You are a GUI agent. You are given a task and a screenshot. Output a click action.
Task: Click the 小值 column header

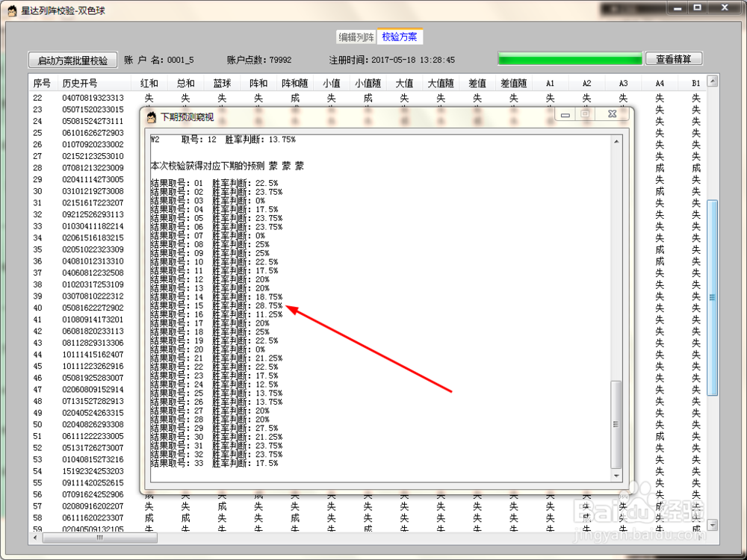point(332,84)
